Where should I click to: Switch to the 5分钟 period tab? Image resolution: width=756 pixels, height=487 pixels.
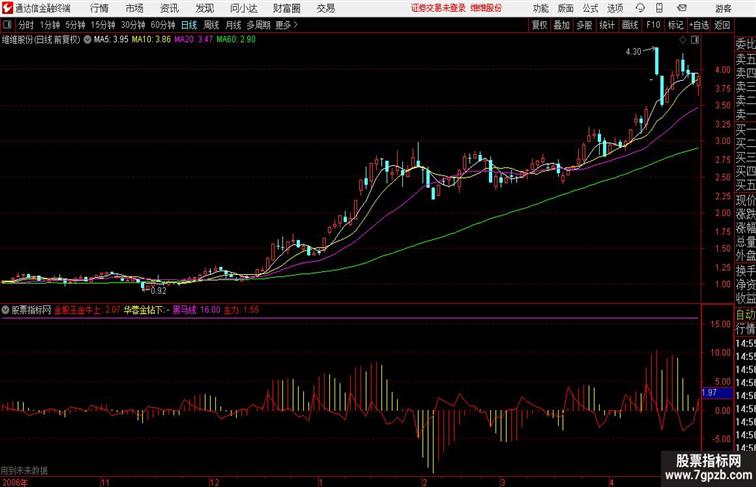(x=75, y=25)
